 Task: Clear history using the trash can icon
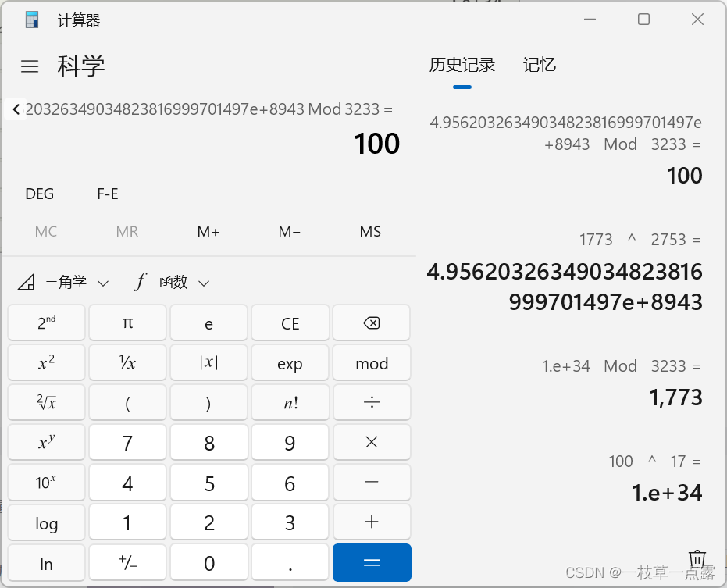697,559
